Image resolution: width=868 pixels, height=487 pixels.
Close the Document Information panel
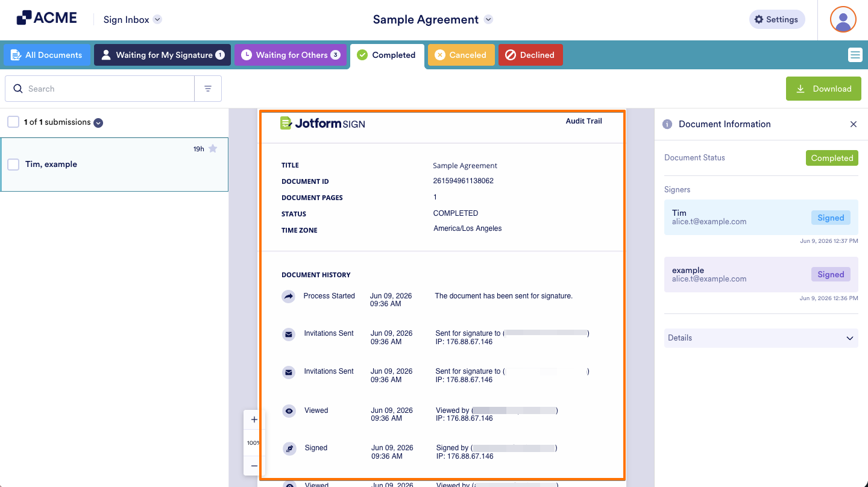coord(854,124)
